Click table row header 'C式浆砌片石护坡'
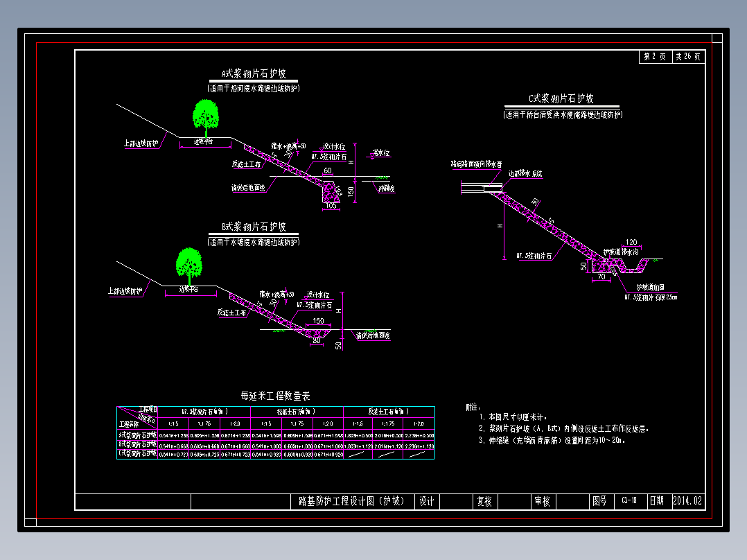This screenshot has height=560, width=747. [x=138, y=453]
